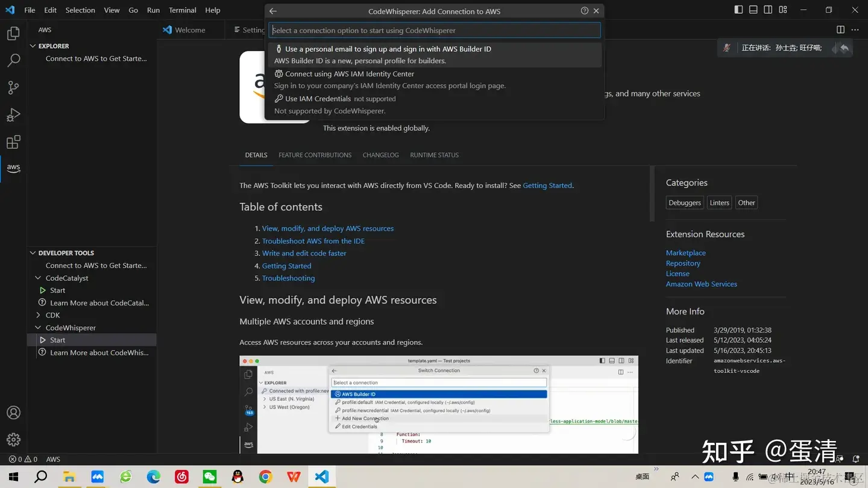Click the back arrow in the CodeWhisperer dialog
The width and height of the screenshot is (868, 488).
tap(273, 11)
